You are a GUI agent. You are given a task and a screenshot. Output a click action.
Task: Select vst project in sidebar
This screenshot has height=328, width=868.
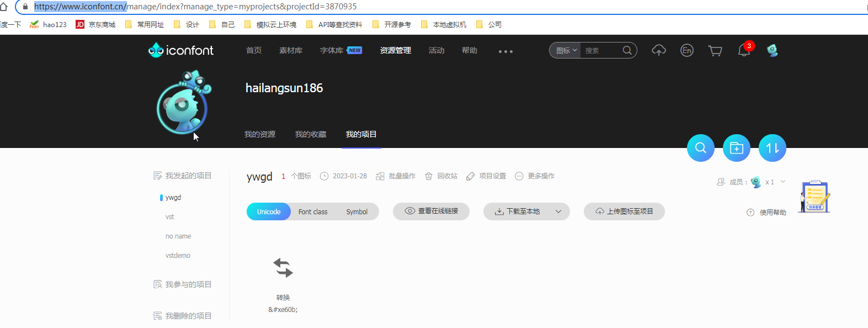(x=170, y=217)
